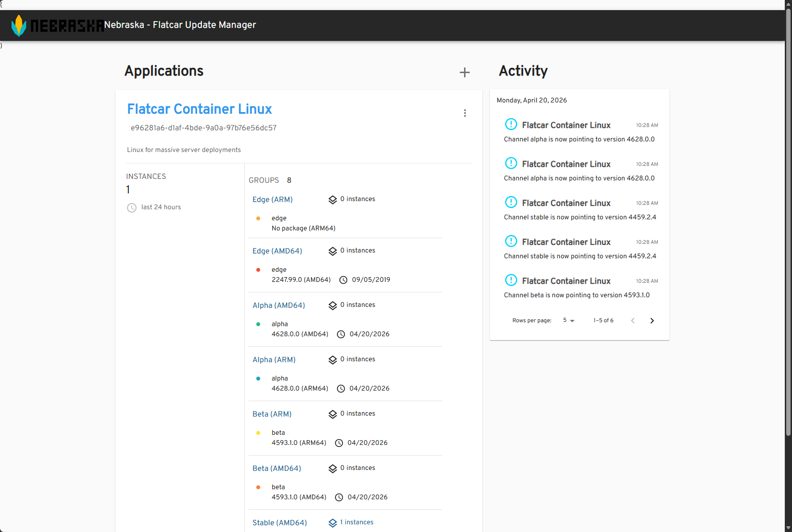Go to previous activity page
The width and height of the screenshot is (792, 532).
click(633, 321)
